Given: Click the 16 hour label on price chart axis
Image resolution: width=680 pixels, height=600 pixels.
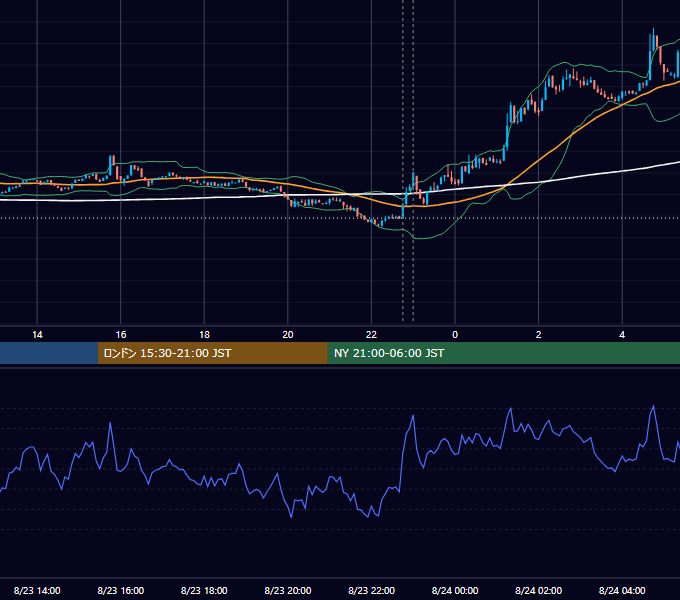Looking at the screenshot, I should [121, 335].
